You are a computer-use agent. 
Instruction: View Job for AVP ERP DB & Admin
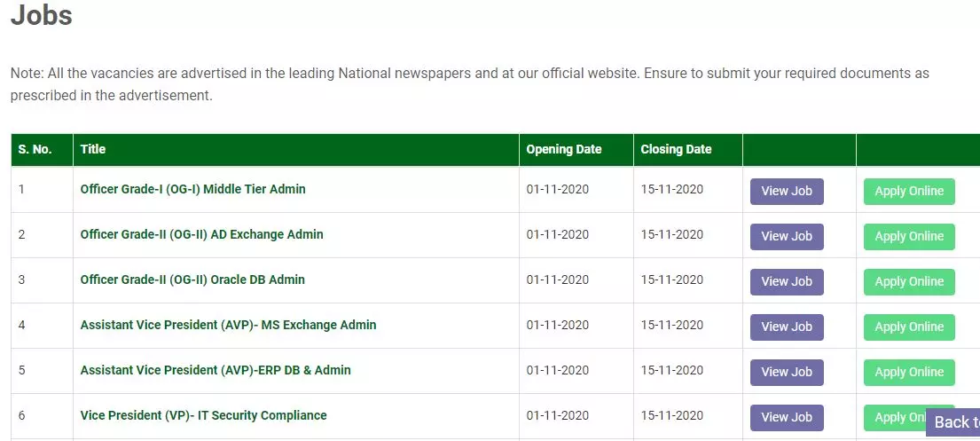787,372
